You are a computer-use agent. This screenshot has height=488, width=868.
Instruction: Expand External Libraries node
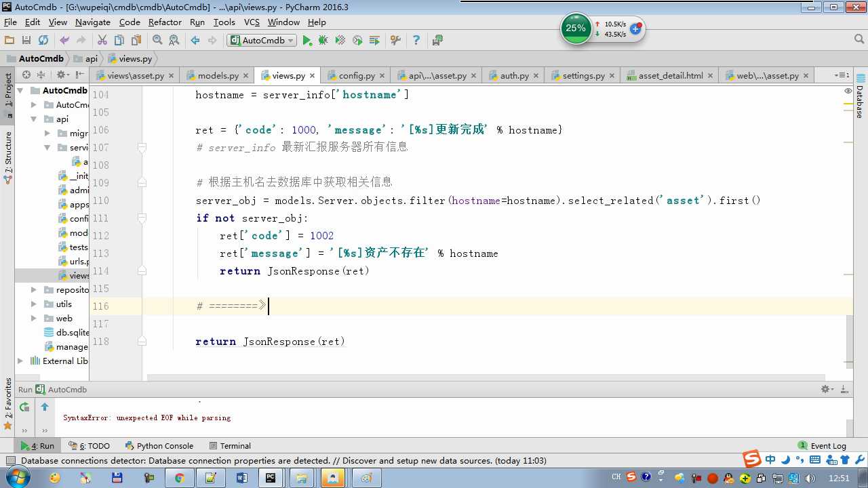20,361
